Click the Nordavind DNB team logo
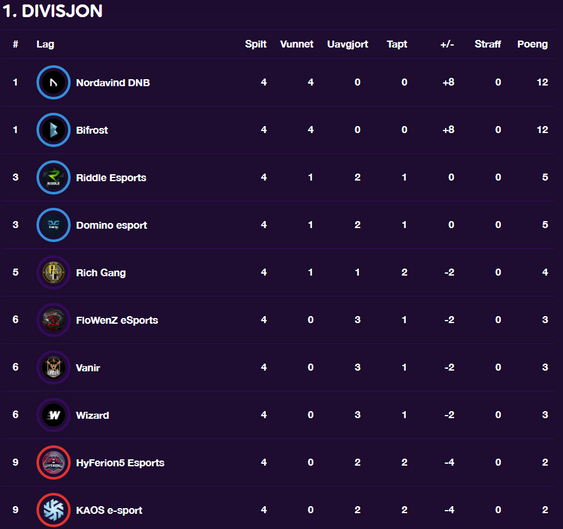The height and width of the screenshot is (529, 563). (53, 82)
